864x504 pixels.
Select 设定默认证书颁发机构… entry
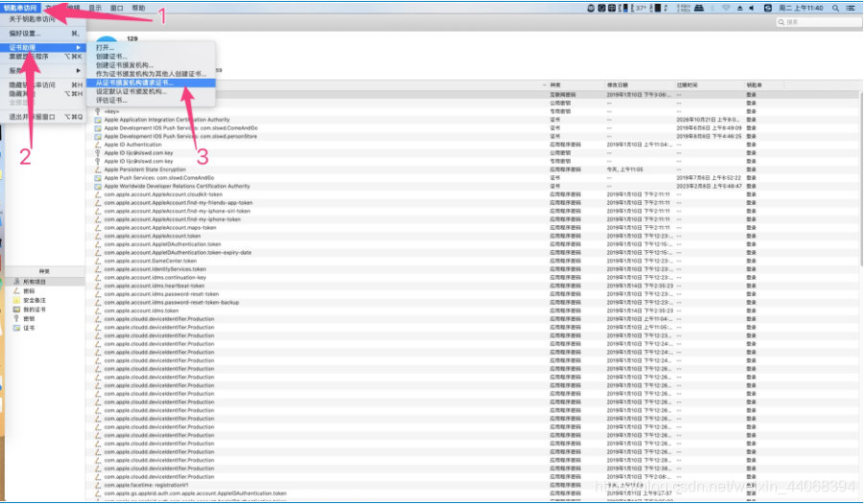[x=131, y=91]
